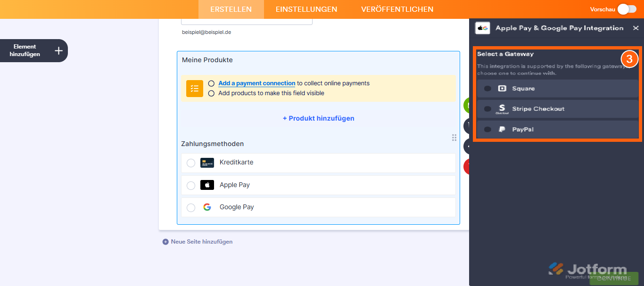
Task: Click Neue Seite hinzufügen
Action: (x=202, y=242)
